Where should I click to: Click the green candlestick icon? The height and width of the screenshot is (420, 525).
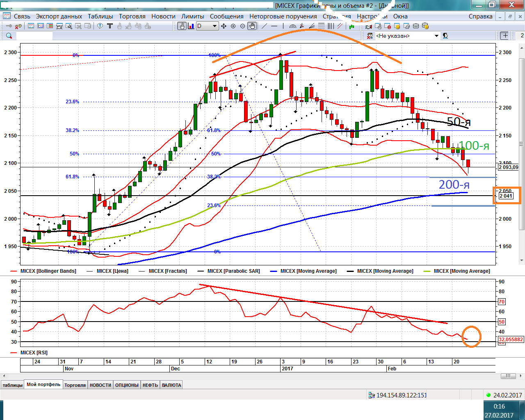tap(352, 26)
